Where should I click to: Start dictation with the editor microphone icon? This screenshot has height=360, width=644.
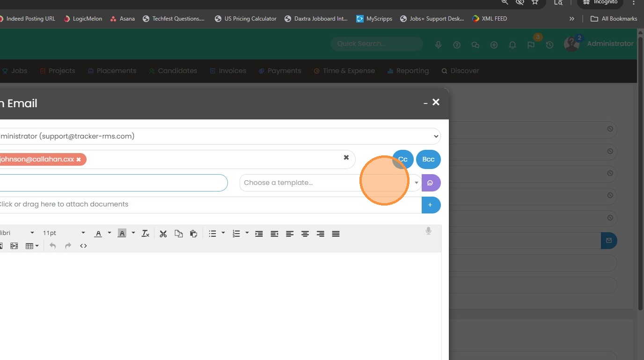pos(428,231)
